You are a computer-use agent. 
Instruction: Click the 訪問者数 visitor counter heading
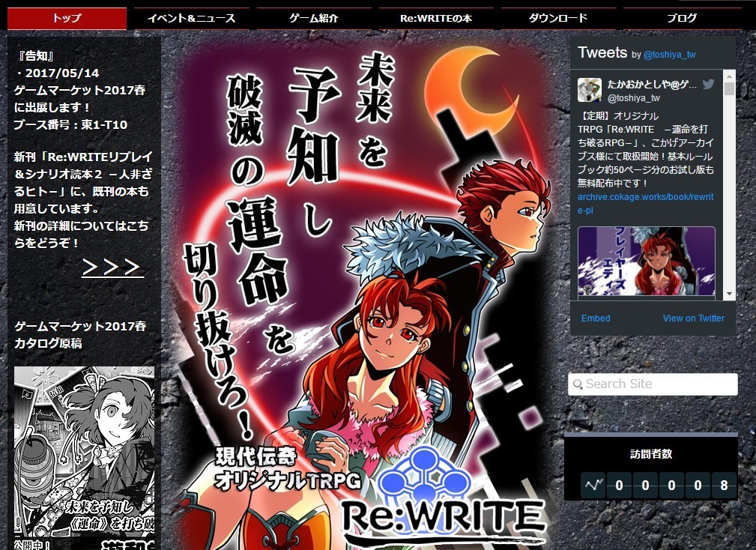tap(651, 453)
